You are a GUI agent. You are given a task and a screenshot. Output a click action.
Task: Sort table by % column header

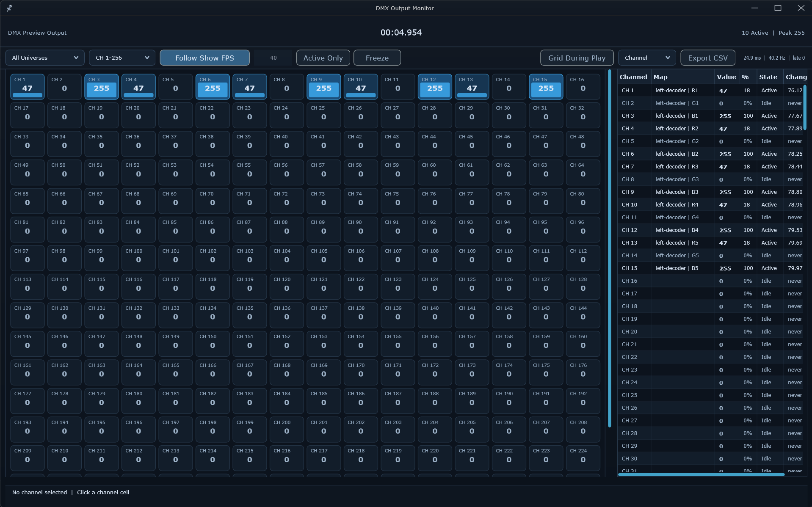[x=748, y=77]
